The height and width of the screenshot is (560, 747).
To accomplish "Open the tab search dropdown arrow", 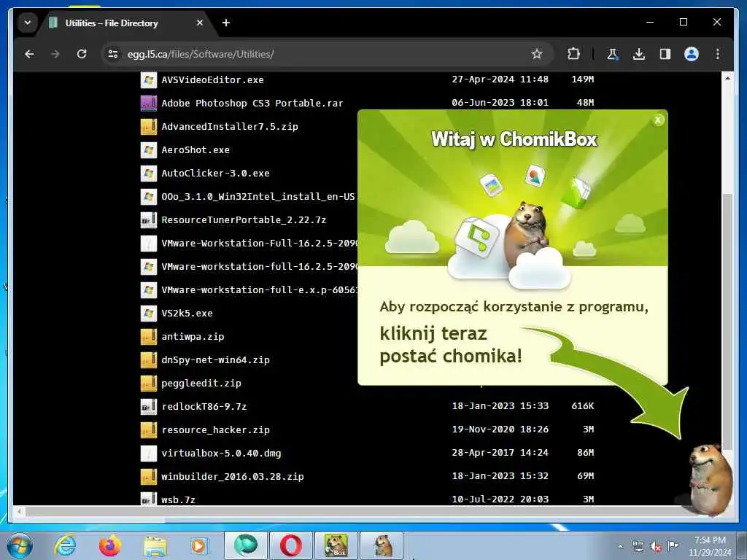I will 28,23.
